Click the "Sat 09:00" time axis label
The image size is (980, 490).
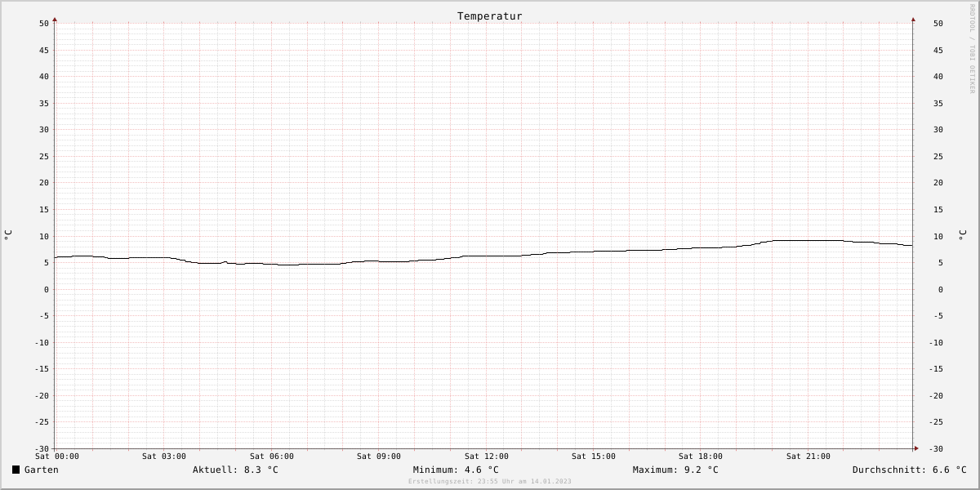pyautogui.click(x=379, y=457)
